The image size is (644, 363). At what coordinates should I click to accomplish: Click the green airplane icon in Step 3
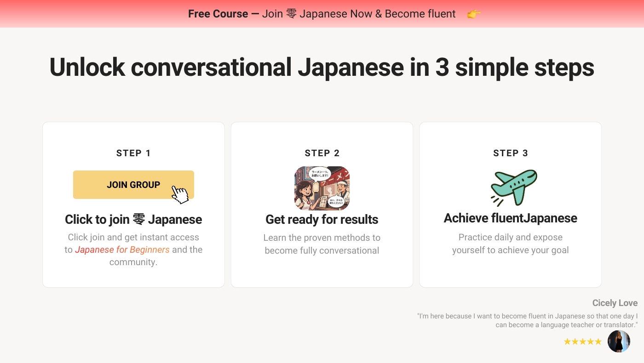(514, 188)
